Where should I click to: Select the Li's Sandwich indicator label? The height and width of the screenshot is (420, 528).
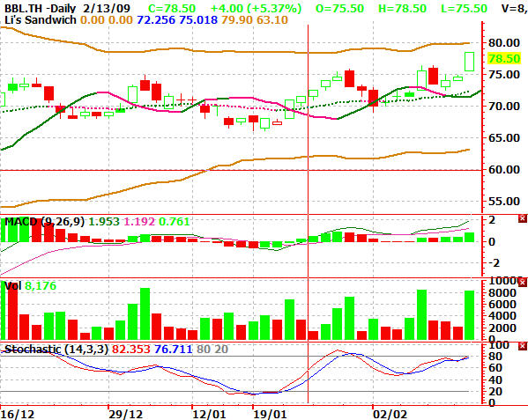[41, 20]
